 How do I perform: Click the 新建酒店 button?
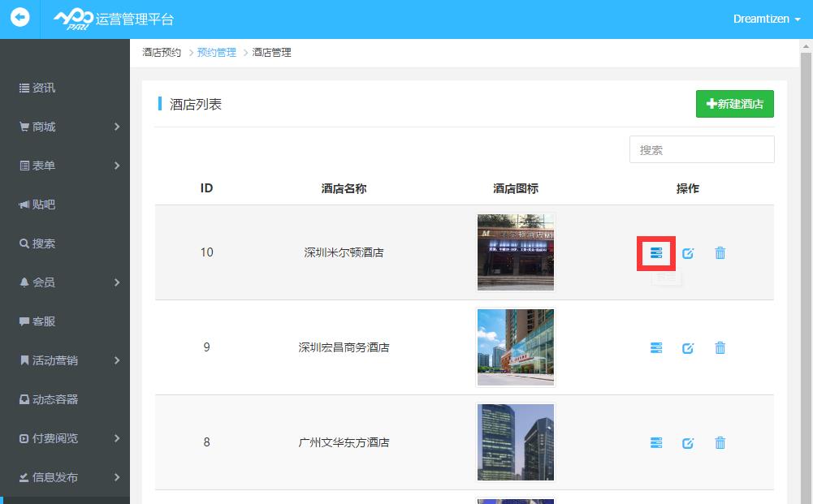point(734,104)
